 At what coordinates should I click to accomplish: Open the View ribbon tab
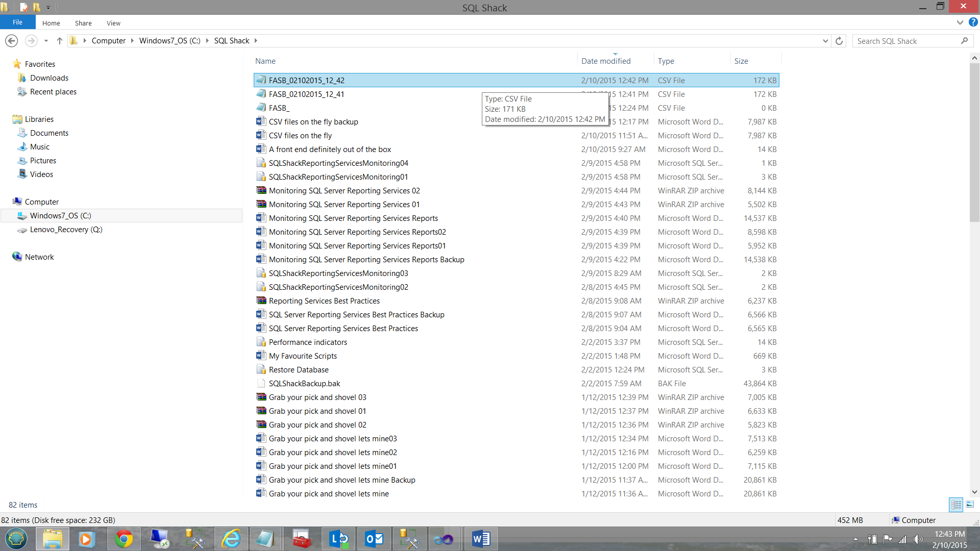pos(113,23)
